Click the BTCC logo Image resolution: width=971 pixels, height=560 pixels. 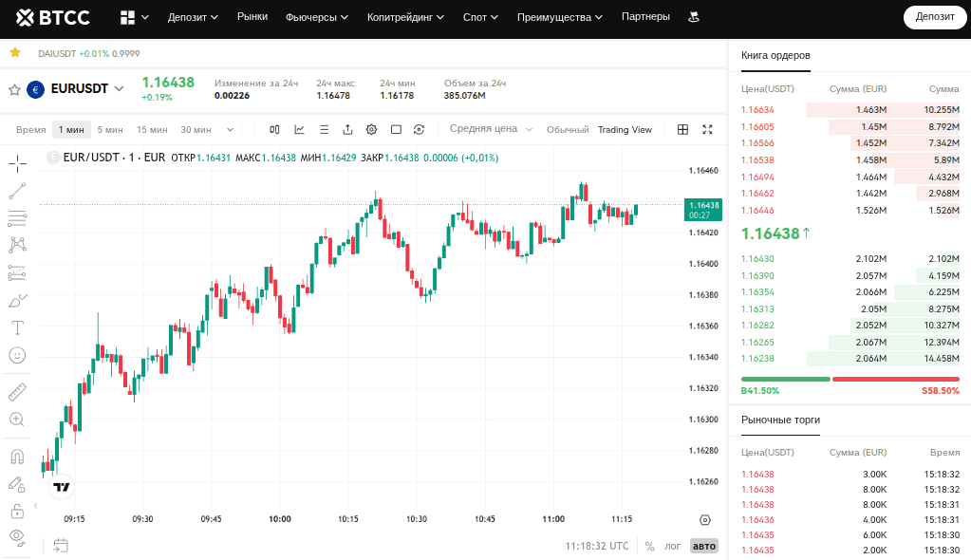(x=52, y=18)
